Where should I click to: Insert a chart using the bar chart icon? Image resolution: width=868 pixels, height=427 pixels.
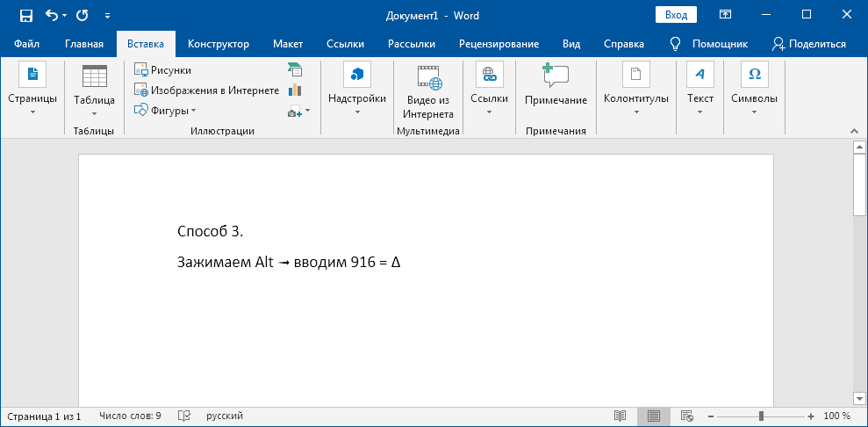pyautogui.click(x=295, y=90)
